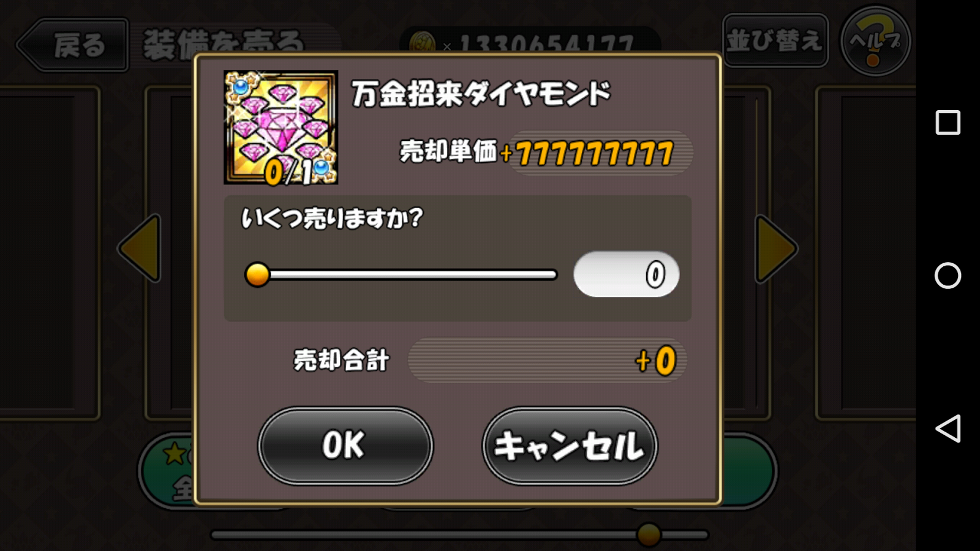Click the sell quantity slider handle
Image resolution: width=980 pixels, height=551 pixels.
click(x=257, y=274)
